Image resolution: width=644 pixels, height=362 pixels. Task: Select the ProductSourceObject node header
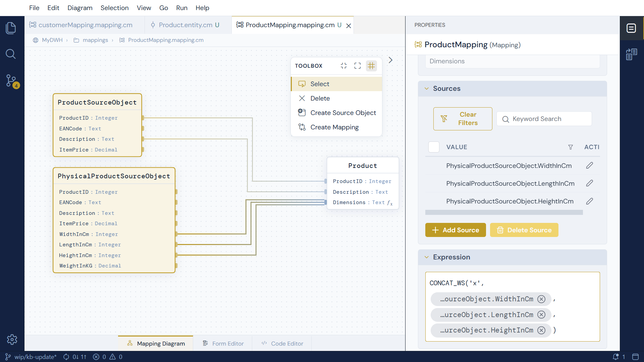coord(97,102)
